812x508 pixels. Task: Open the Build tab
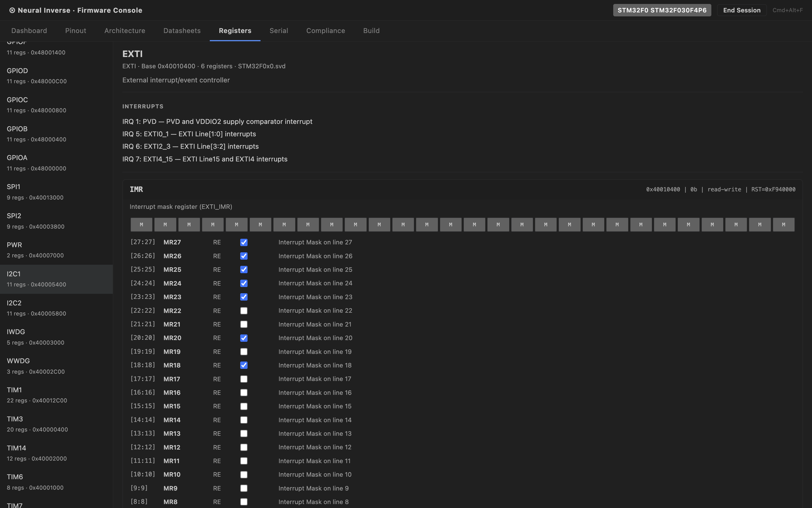pyautogui.click(x=371, y=30)
